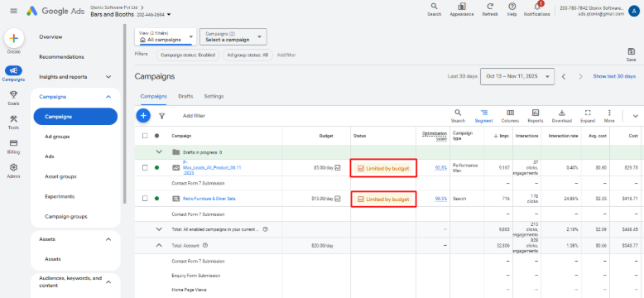
Task: Expand the table to full screen
Action: [588, 116]
